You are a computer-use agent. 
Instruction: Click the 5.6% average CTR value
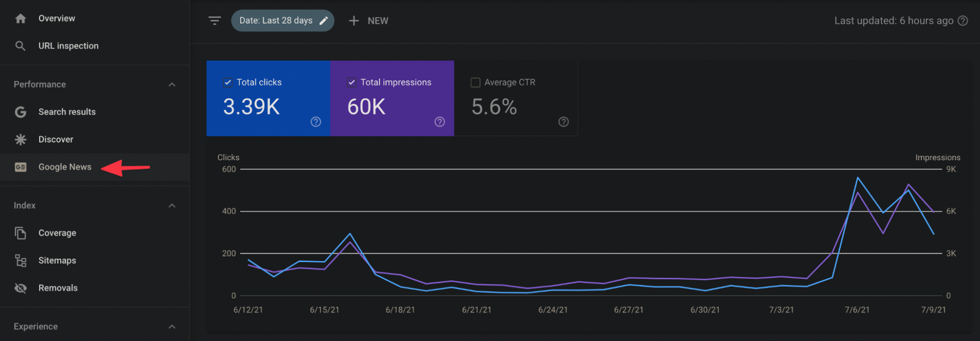click(x=494, y=107)
